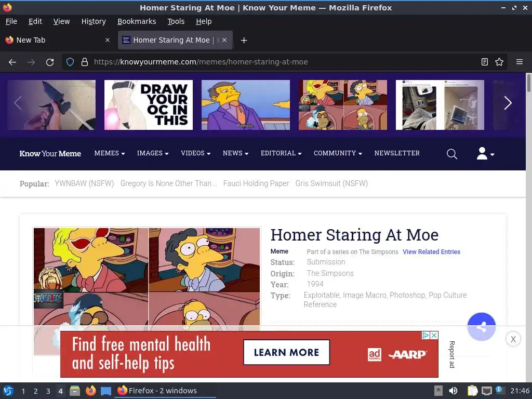Open Gris Swimsuit (NSFW) link

coord(331,183)
